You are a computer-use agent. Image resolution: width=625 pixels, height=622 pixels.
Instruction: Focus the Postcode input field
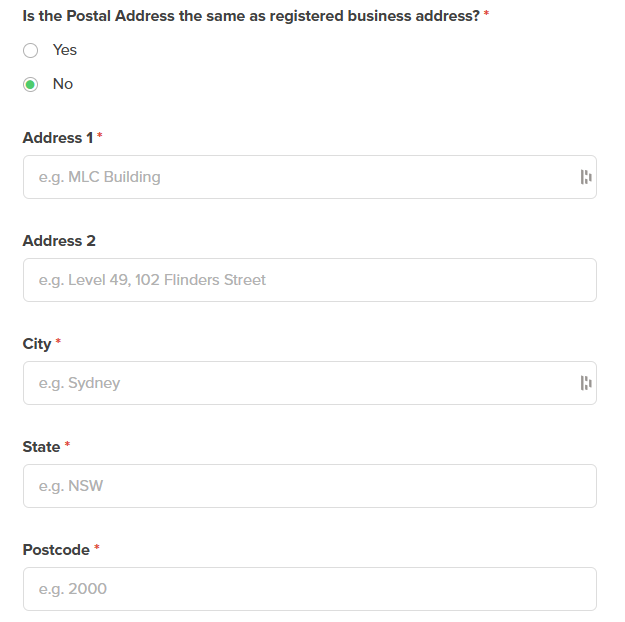[309, 589]
